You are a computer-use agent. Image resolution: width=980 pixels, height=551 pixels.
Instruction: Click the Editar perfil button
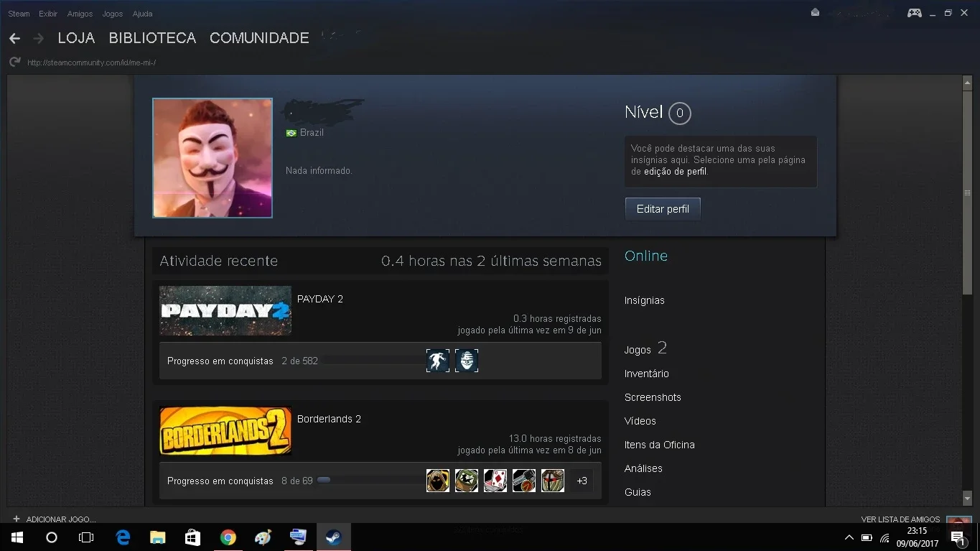[x=663, y=209]
